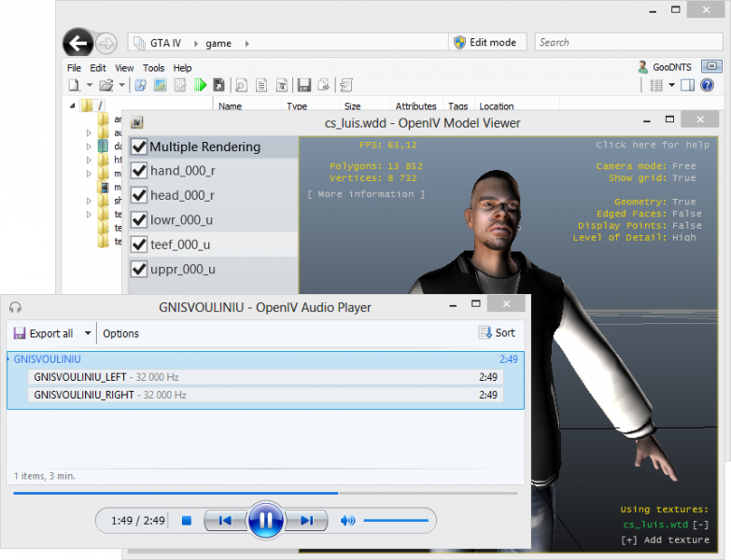Screen dimensions: 731x560
Task: Toggle the head_000_r model checkbox
Action: point(139,195)
